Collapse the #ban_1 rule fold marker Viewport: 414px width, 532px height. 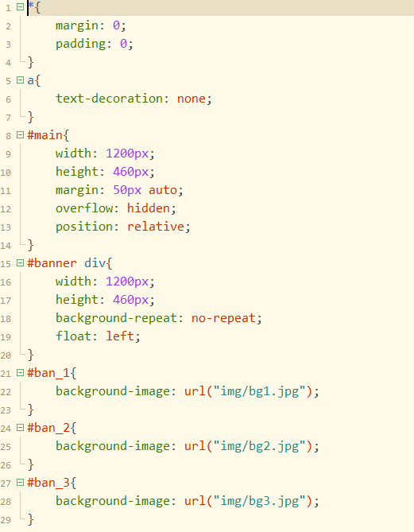coord(21,373)
